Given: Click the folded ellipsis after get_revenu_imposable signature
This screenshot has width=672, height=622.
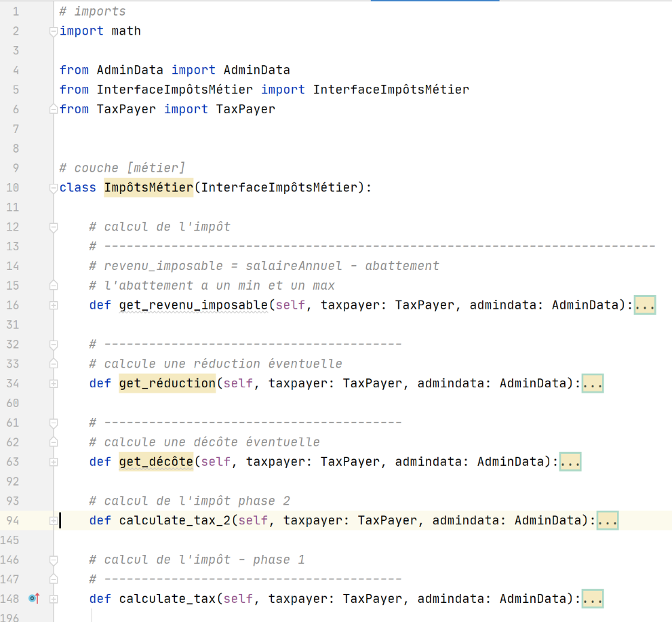Looking at the screenshot, I should pyautogui.click(x=645, y=305).
